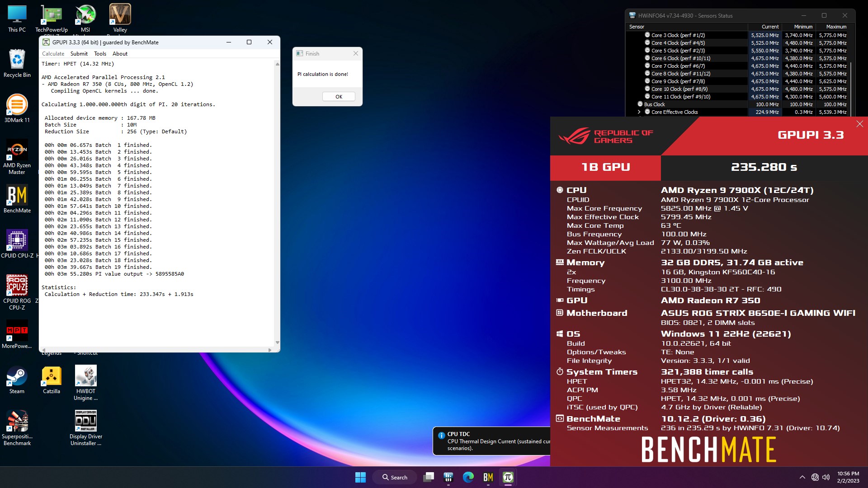Screen dimensions: 868x488
Task: Click the taskbar Search box
Action: pos(395,477)
